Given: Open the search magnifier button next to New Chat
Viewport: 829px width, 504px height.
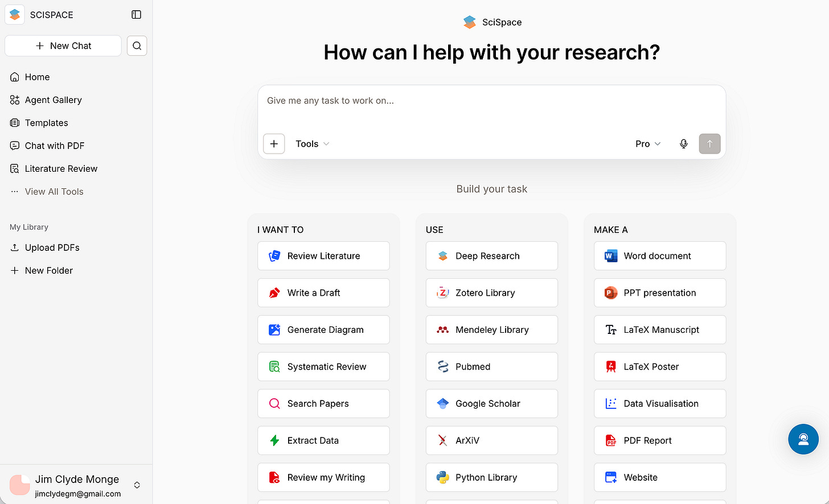Looking at the screenshot, I should coord(137,46).
